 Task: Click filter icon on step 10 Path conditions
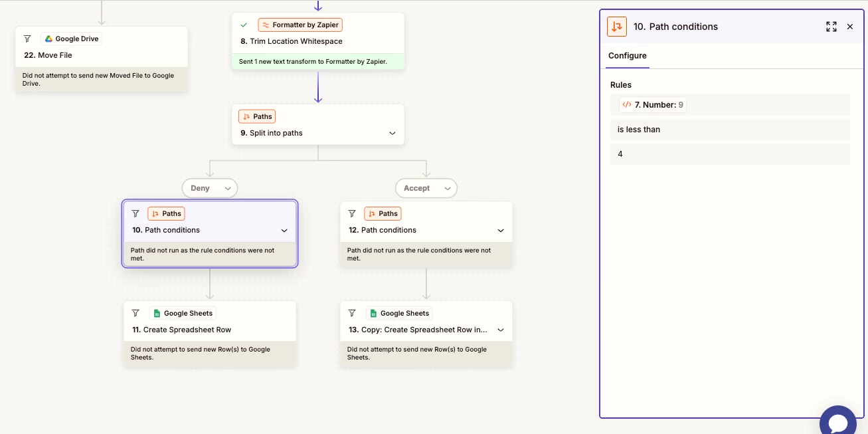pyautogui.click(x=135, y=213)
